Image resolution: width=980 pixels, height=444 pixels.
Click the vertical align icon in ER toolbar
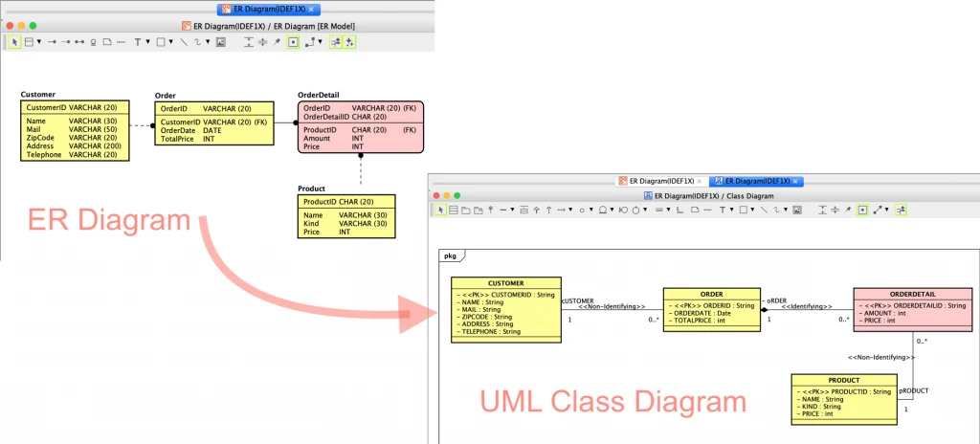pyautogui.click(x=249, y=42)
